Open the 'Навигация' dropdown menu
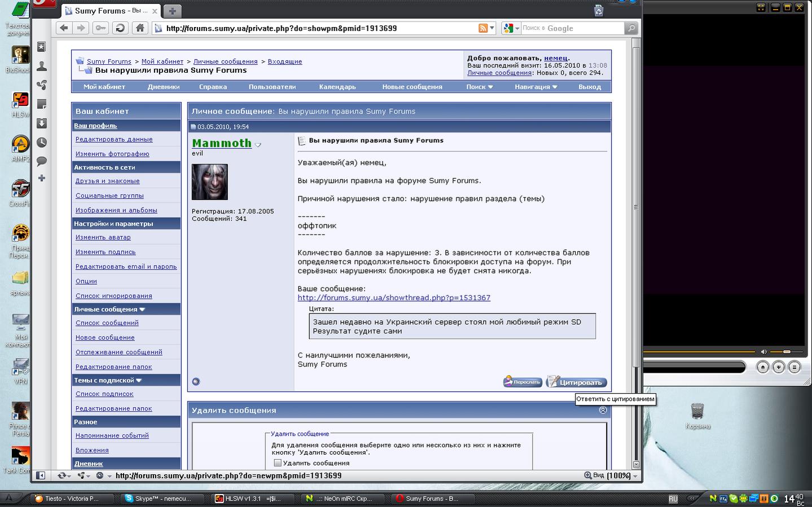 (x=536, y=87)
